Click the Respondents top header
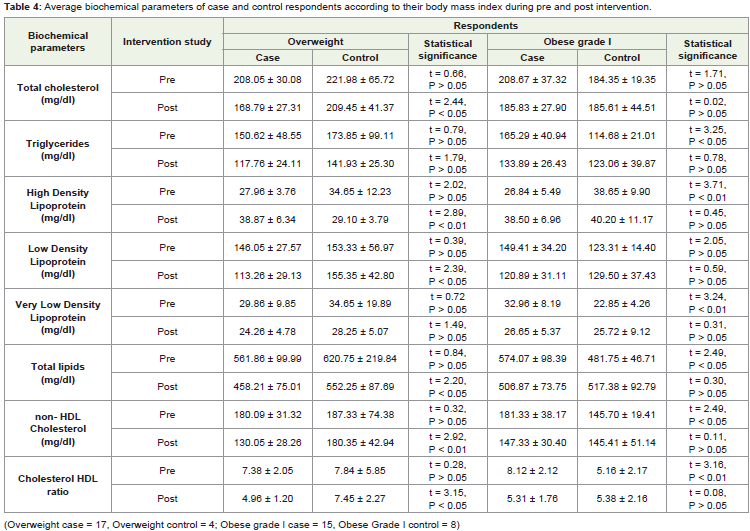Viewport: 750px width, 531px height. pos(485,26)
